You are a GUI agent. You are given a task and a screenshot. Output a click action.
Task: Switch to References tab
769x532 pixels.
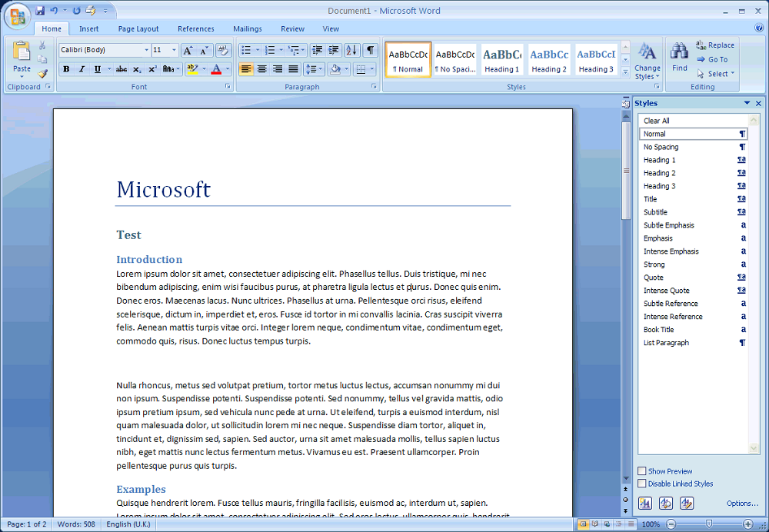click(x=195, y=29)
